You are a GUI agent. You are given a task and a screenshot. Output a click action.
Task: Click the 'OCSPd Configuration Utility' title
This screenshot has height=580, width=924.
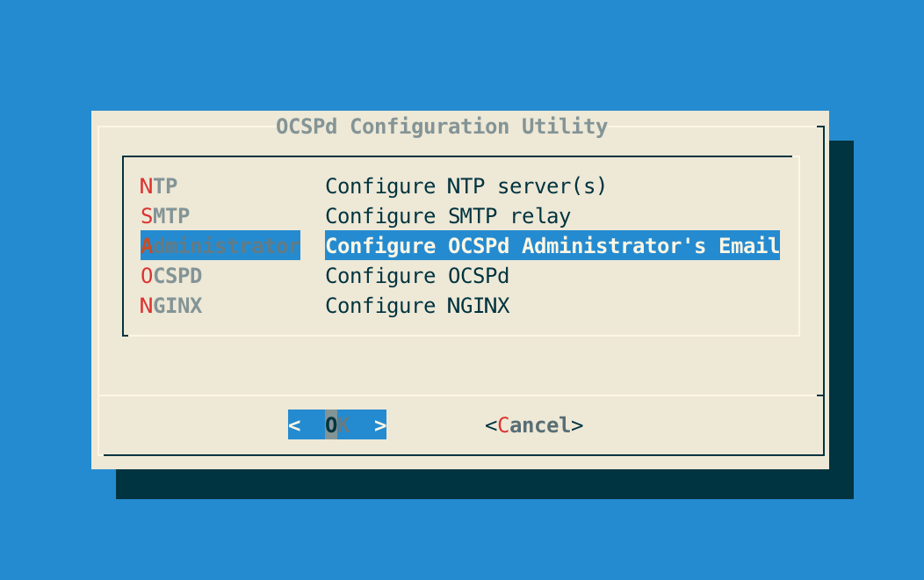[x=441, y=127]
